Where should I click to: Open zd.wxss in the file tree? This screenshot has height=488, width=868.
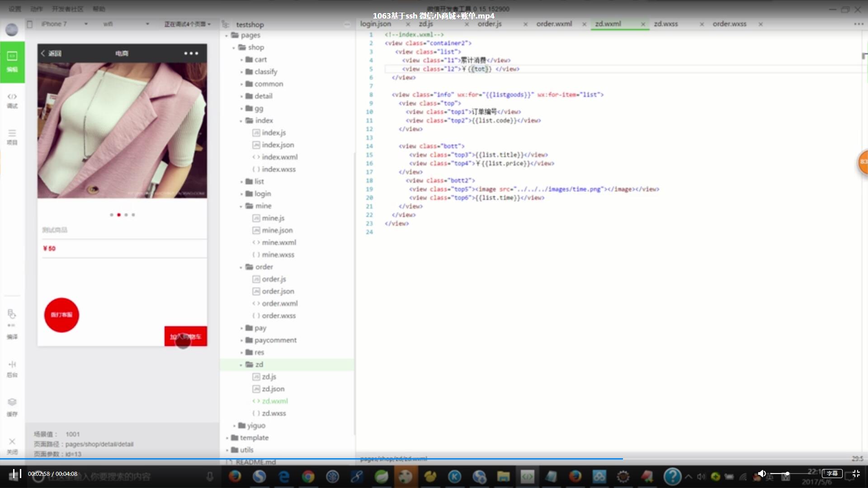tap(274, 413)
